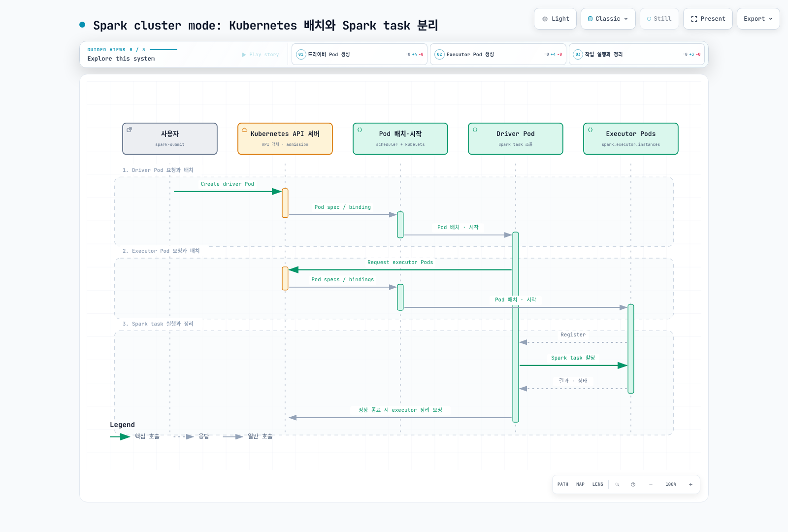Enable PATH mode in bottom toolbar
Viewport: 788px width, 532px height.
pos(563,484)
